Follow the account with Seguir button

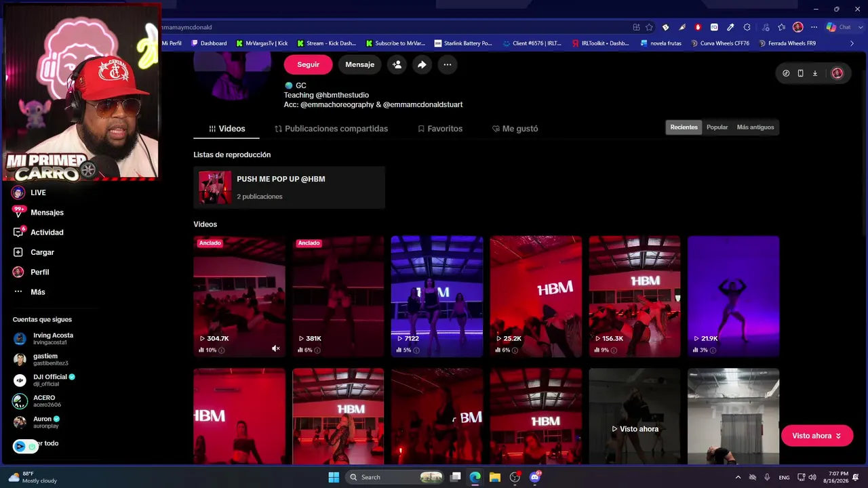pyautogui.click(x=308, y=64)
